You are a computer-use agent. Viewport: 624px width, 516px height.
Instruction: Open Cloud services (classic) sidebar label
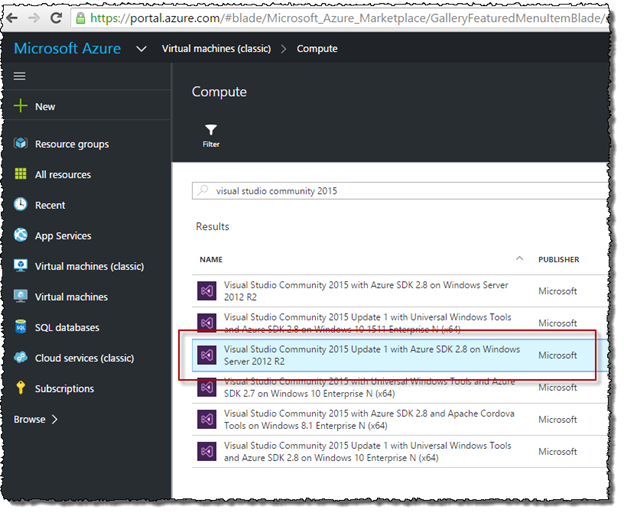point(84,358)
